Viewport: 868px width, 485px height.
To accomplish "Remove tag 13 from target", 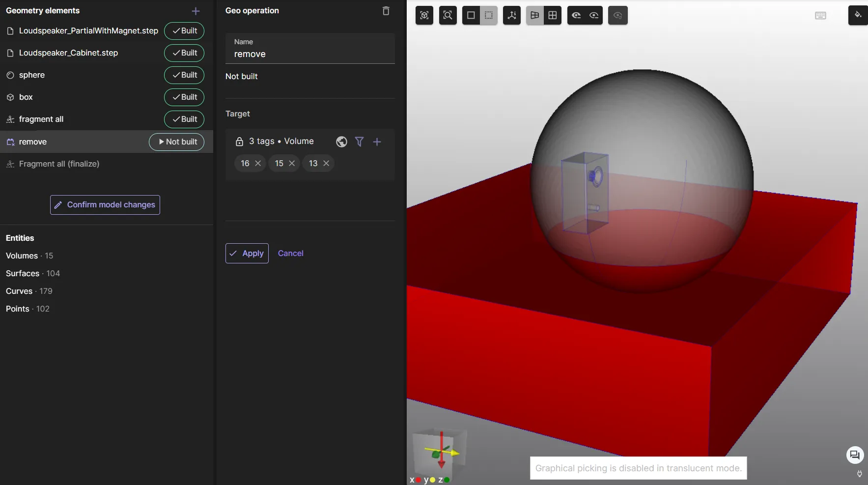I will click(326, 163).
